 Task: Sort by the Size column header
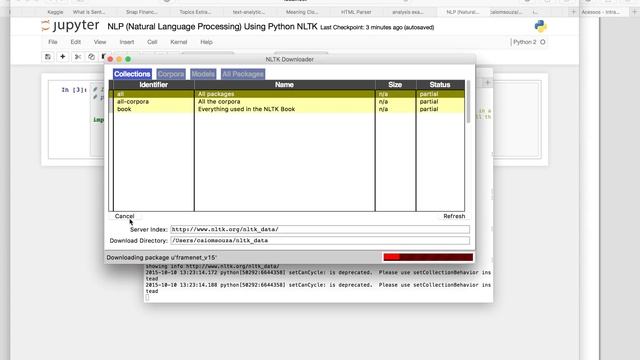coord(395,85)
